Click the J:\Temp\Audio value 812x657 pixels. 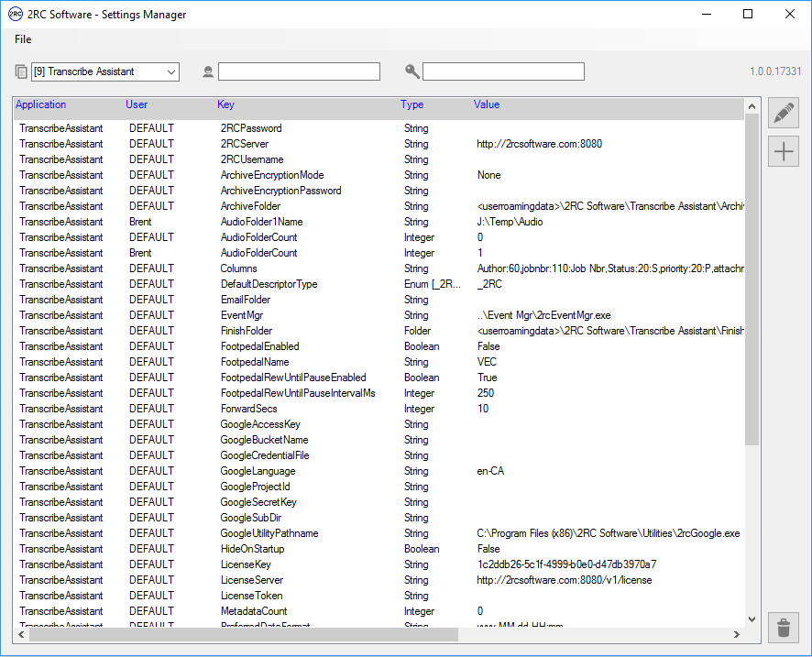click(x=510, y=222)
